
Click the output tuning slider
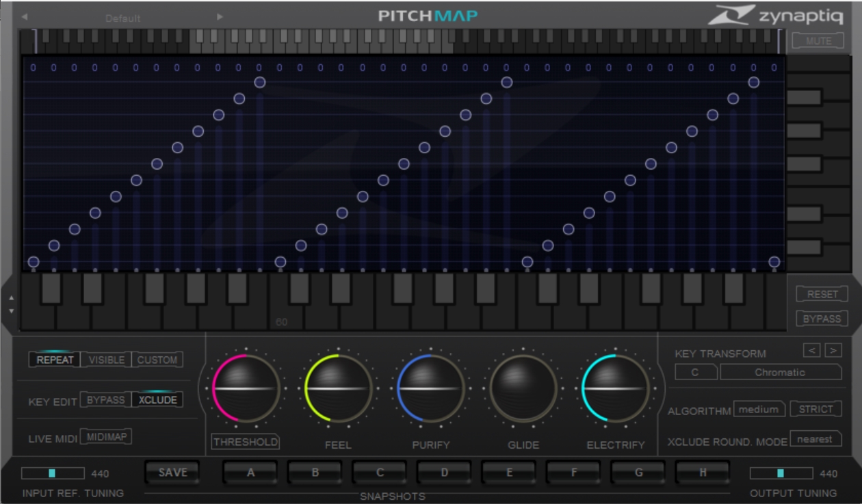click(x=781, y=473)
